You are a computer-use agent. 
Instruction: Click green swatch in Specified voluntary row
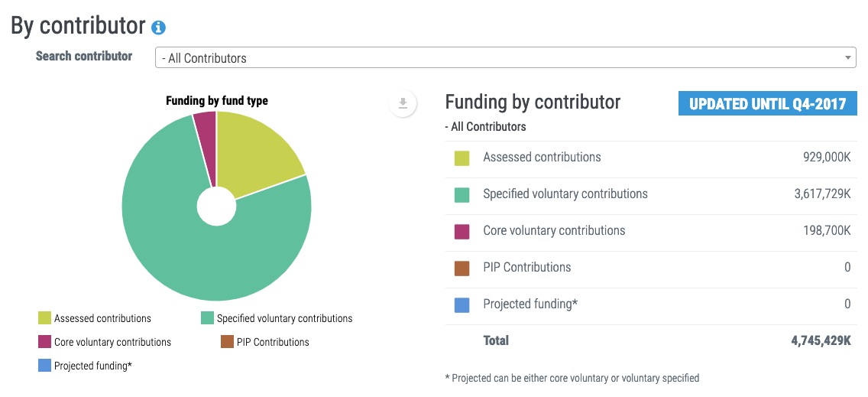[462, 195]
